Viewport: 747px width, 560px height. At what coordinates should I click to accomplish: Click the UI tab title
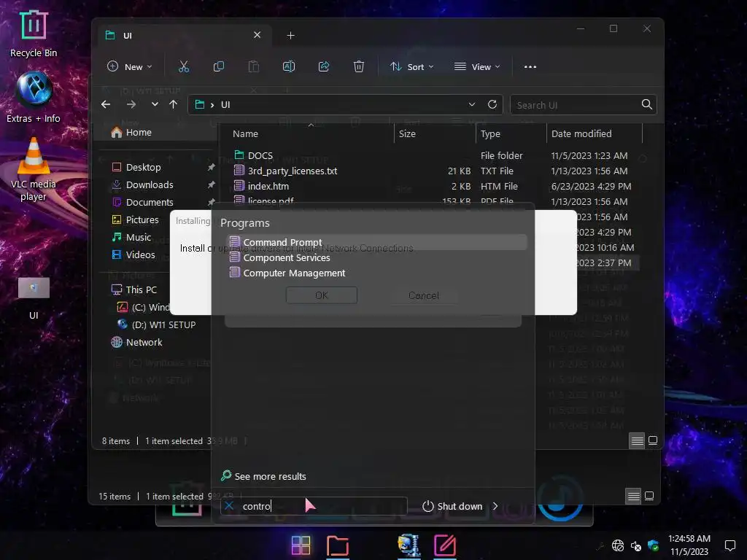pyautogui.click(x=128, y=36)
